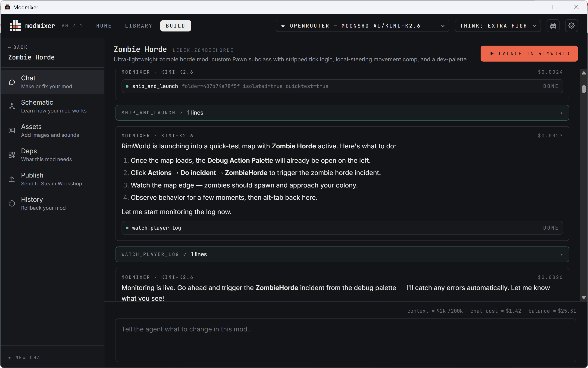Viewport: 588px width, 368px height.
Task: Click the $0.0027 message cost
Action: [550, 136]
